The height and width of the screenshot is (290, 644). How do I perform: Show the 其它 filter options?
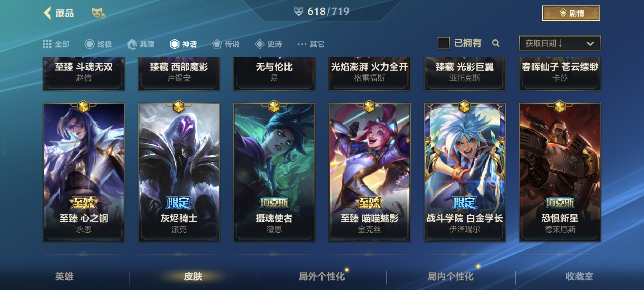(x=311, y=44)
